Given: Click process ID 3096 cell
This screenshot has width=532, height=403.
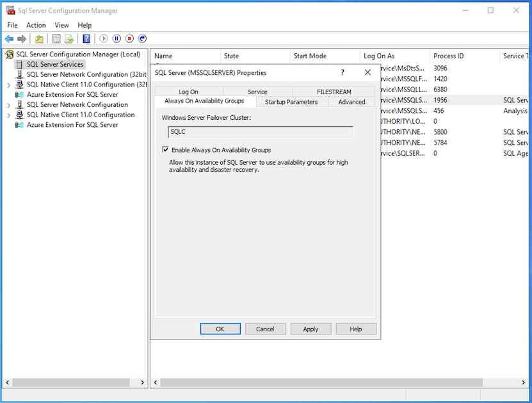Looking at the screenshot, I should tap(440, 69).
